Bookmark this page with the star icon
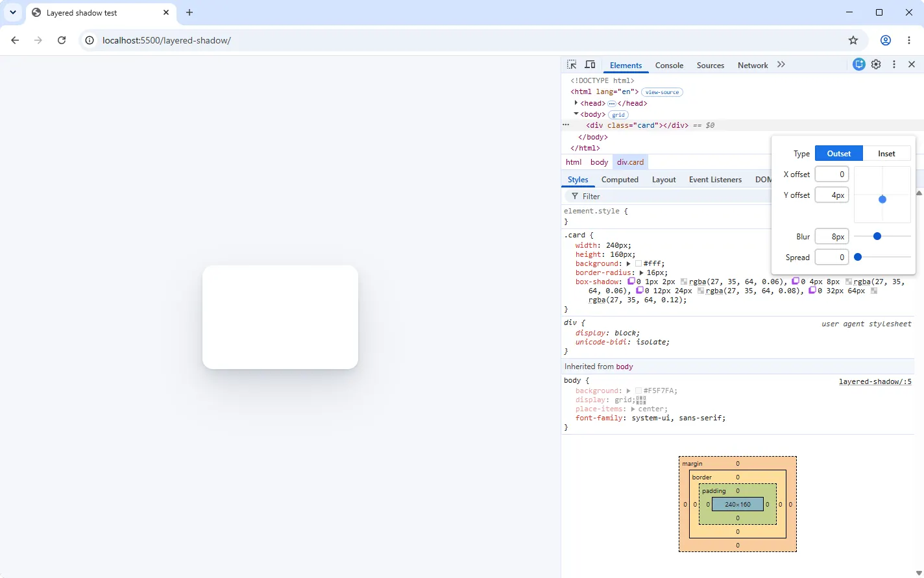924x578 pixels. 853,40
